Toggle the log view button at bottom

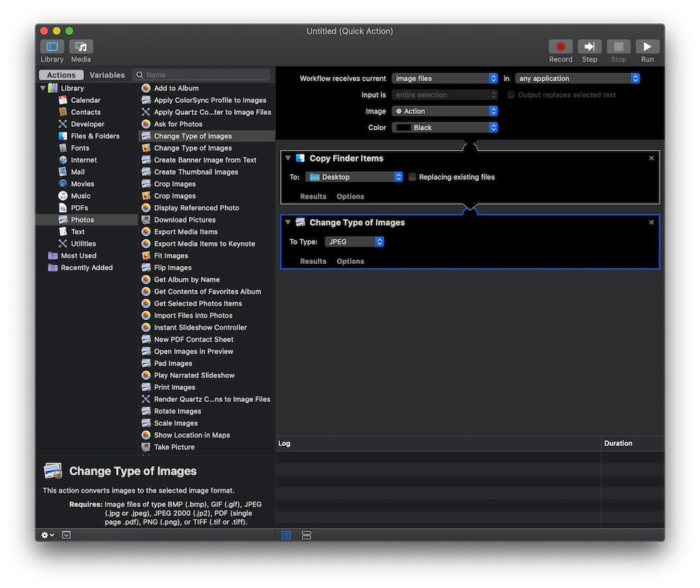click(286, 535)
